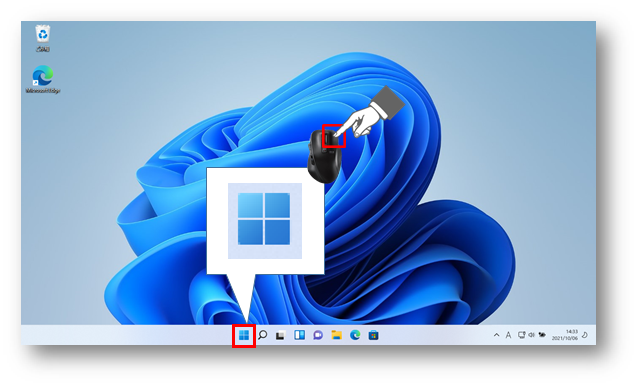Click the volume speaker tray icon

[x=531, y=335]
